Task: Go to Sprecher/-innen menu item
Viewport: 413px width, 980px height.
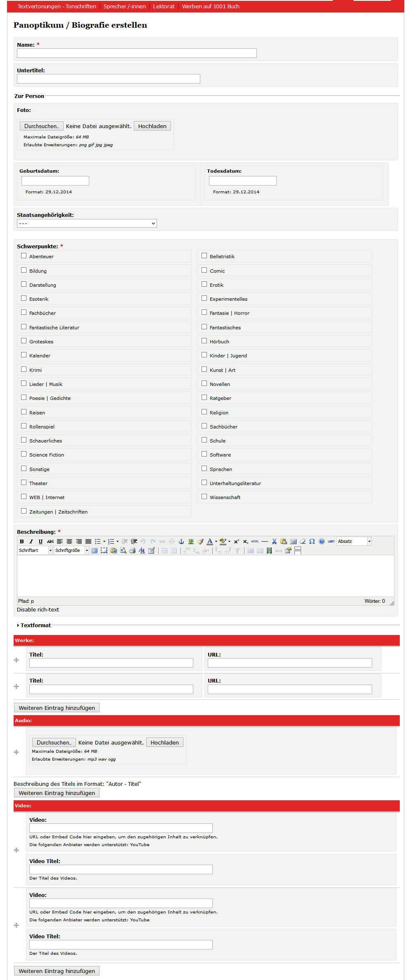Action: click(125, 6)
